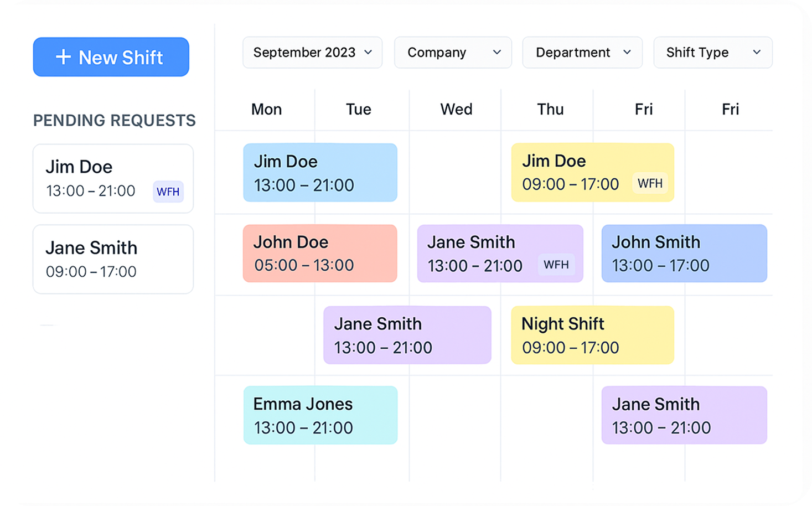Select the Thu column header
Image resolution: width=812 pixels, height=506 pixels.
point(550,110)
